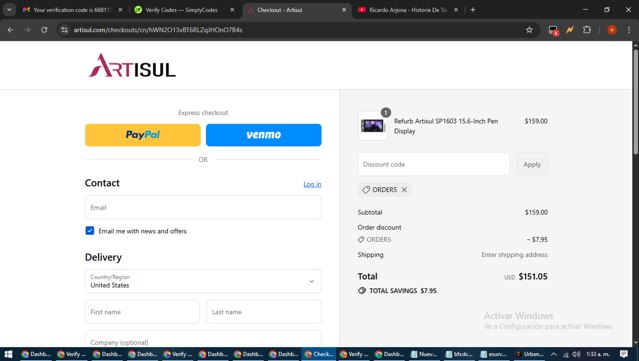Click the Artisul logo
The image size is (639, 361).
click(132, 66)
